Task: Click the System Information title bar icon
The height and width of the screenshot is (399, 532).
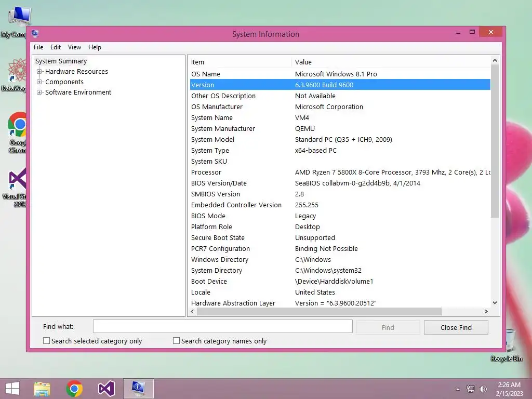Action: click(x=35, y=33)
